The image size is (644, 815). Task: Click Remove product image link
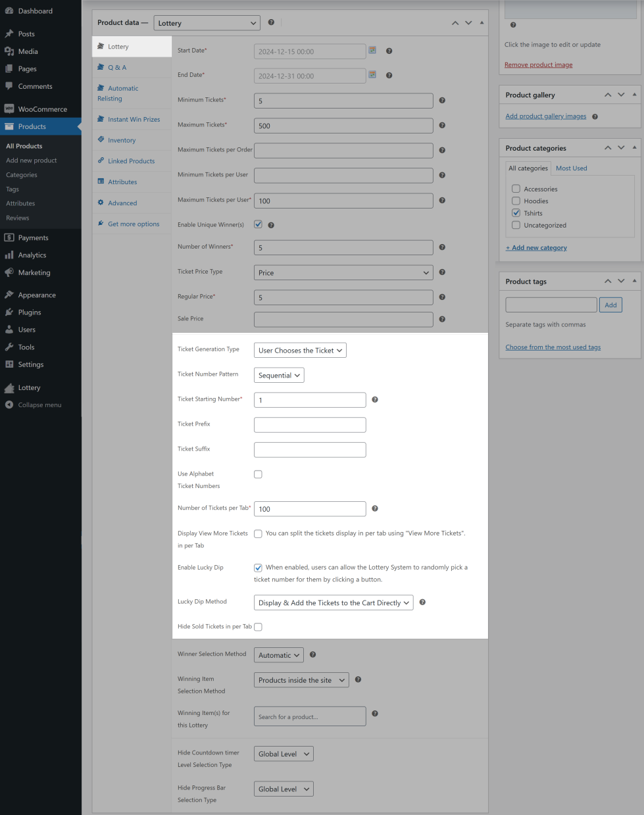pyautogui.click(x=538, y=65)
